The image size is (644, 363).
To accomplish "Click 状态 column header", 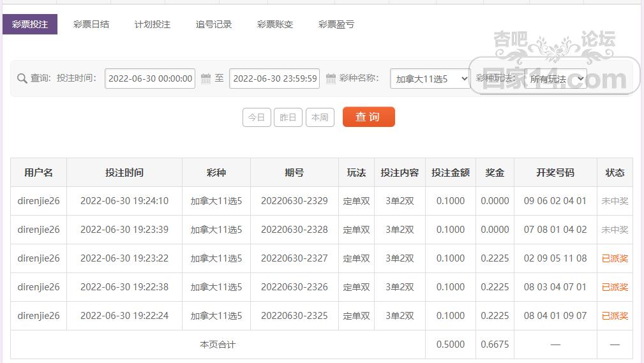I will click(x=615, y=172).
